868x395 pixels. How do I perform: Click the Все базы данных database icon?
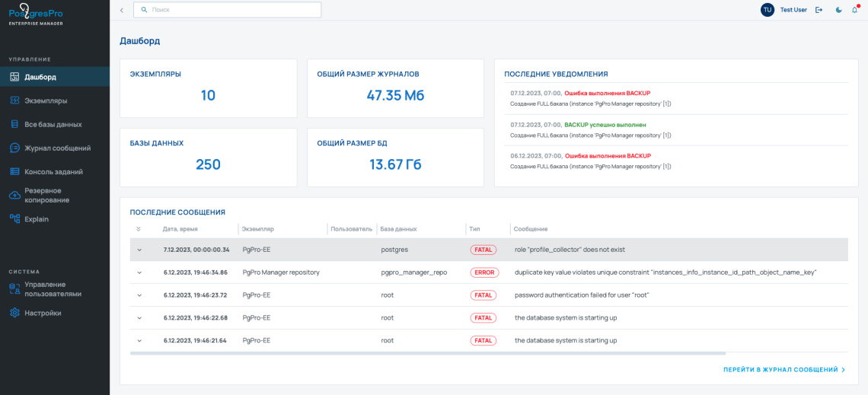point(15,125)
